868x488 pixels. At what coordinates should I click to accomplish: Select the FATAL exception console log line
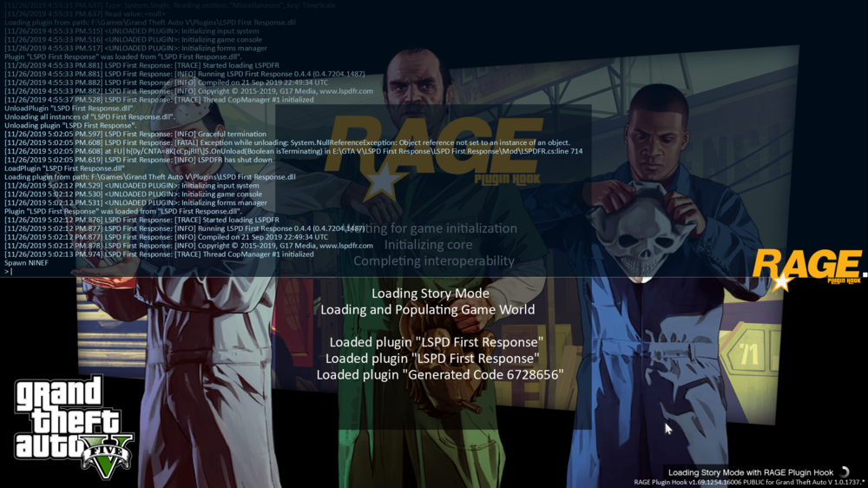pos(287,142)
